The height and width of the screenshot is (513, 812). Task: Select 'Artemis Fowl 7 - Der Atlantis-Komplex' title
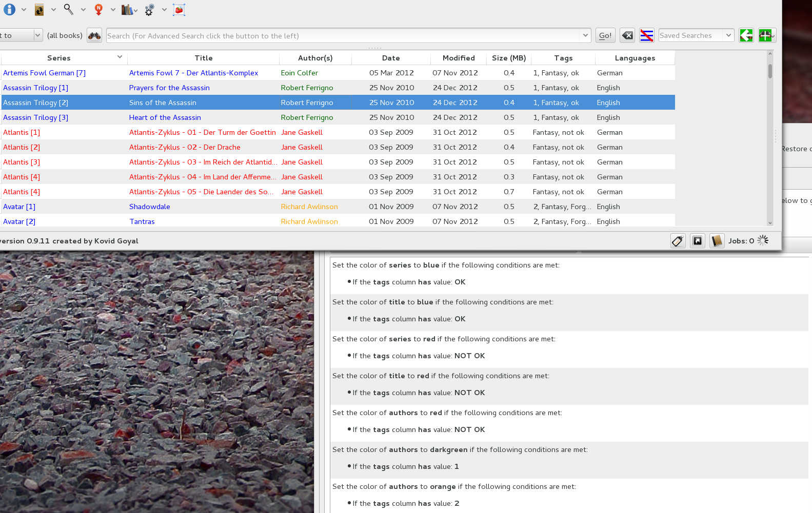193,73
